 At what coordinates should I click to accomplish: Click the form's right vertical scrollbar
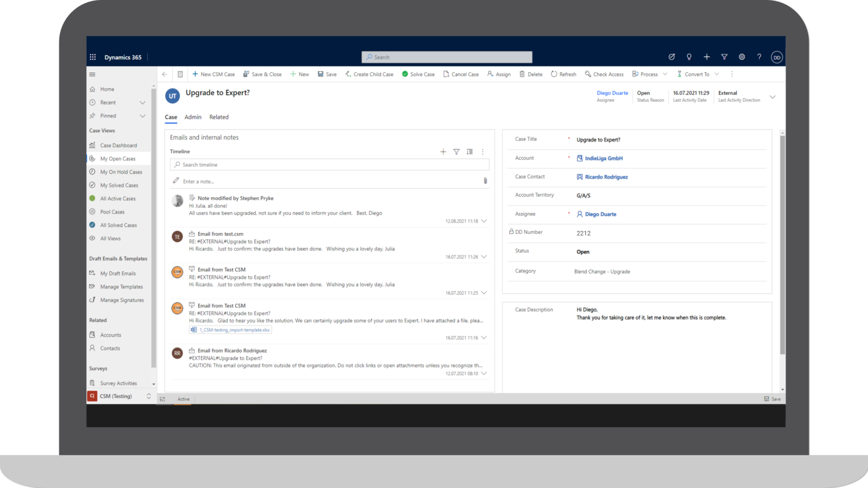pyautogui.click(x=782, y=242)
